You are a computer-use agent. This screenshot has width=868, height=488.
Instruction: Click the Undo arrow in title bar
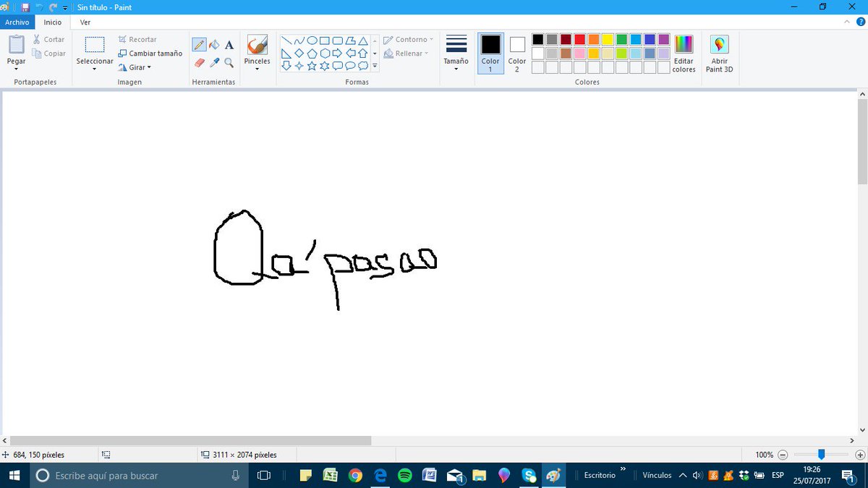pos(39,7)
